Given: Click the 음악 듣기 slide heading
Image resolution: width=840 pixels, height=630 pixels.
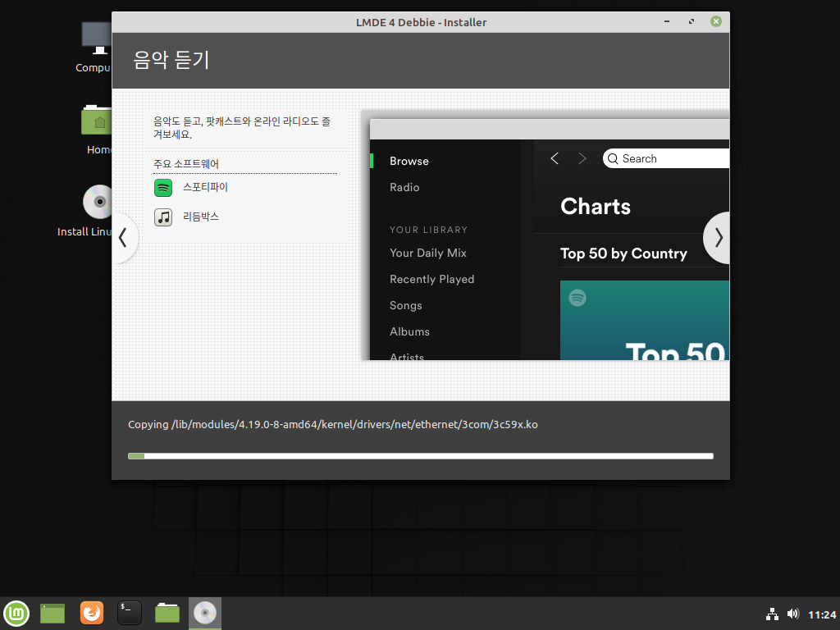Looking at the screenshot, I should [171, 60].
